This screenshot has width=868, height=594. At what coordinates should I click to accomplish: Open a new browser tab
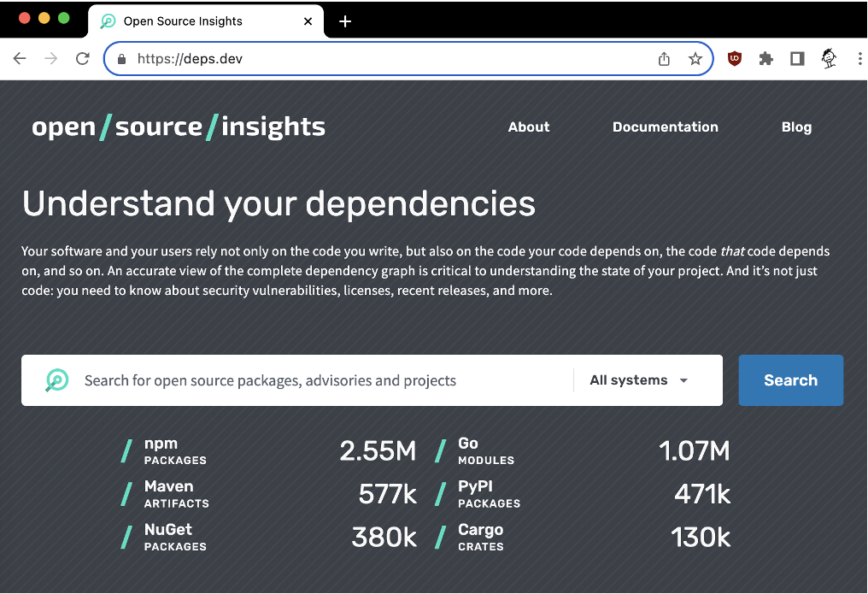click(345, 21)
